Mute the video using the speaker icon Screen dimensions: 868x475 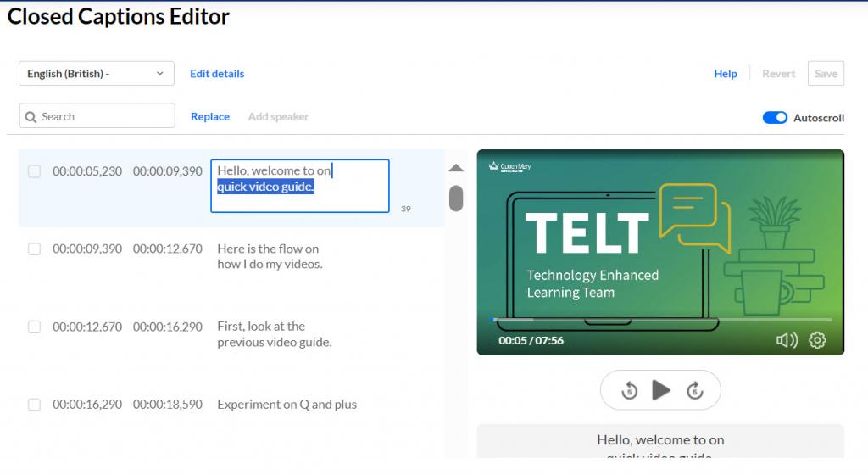787,340
